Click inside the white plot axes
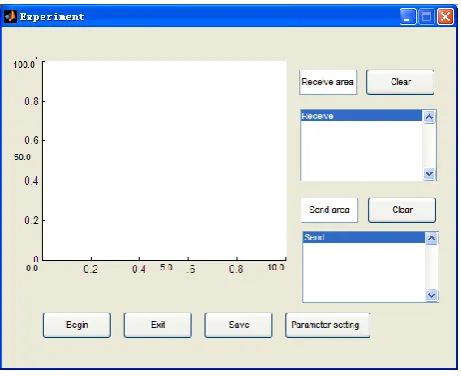This screenshot has height=376, width=461. coord(165,160)
